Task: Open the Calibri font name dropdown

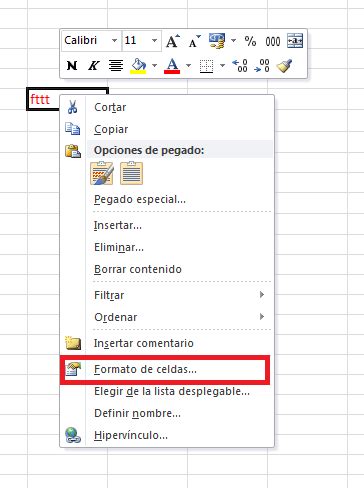Action: pos(114,41)
